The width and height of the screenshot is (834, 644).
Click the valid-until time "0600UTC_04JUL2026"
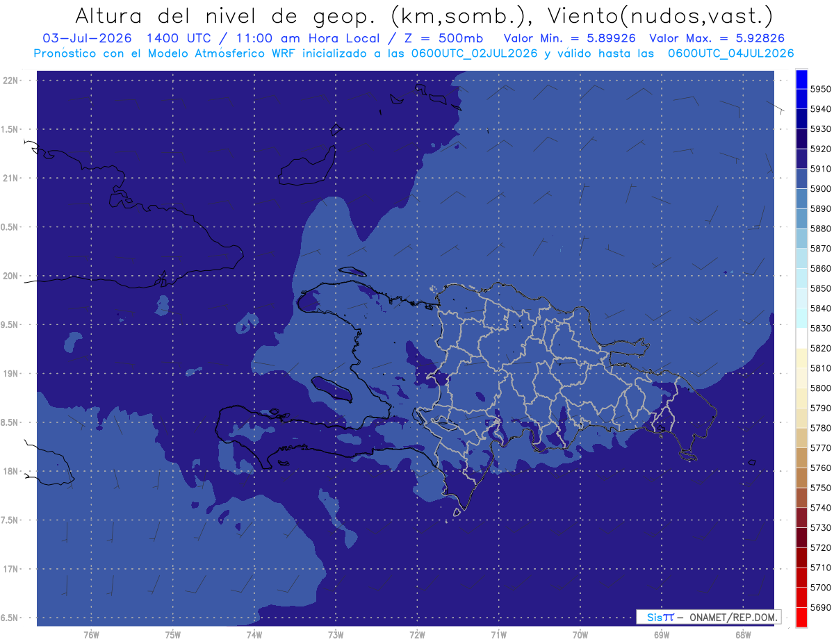[731, 53]
